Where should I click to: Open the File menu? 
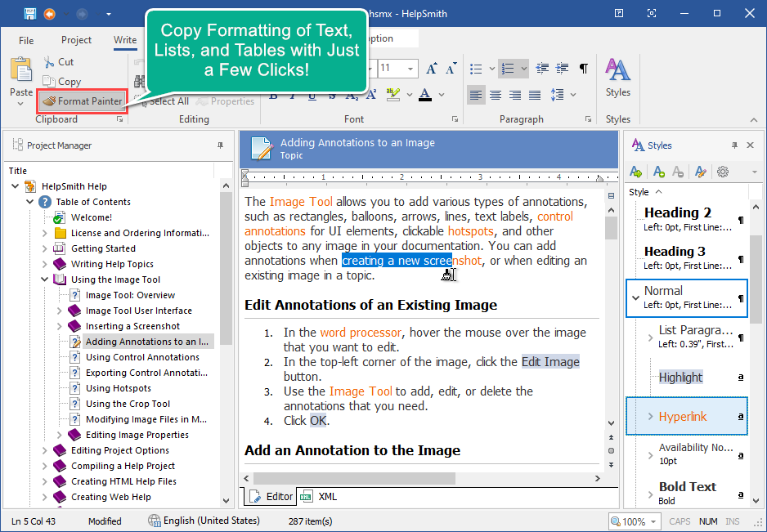point(26,40)
